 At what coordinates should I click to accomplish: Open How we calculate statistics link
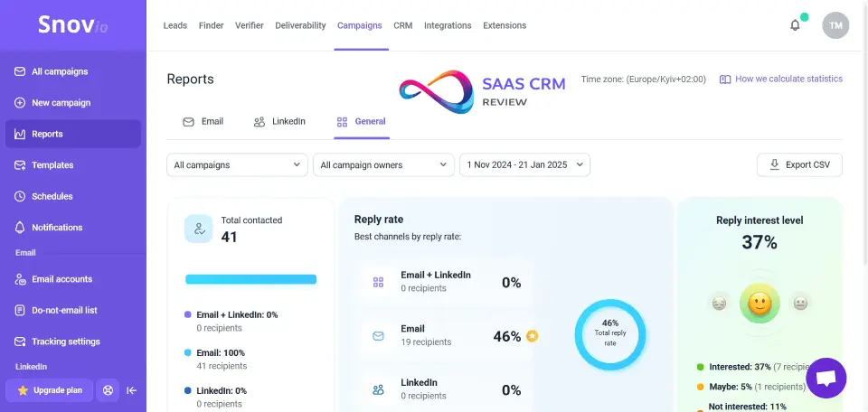pyautogui.click(x=781, y=79)
